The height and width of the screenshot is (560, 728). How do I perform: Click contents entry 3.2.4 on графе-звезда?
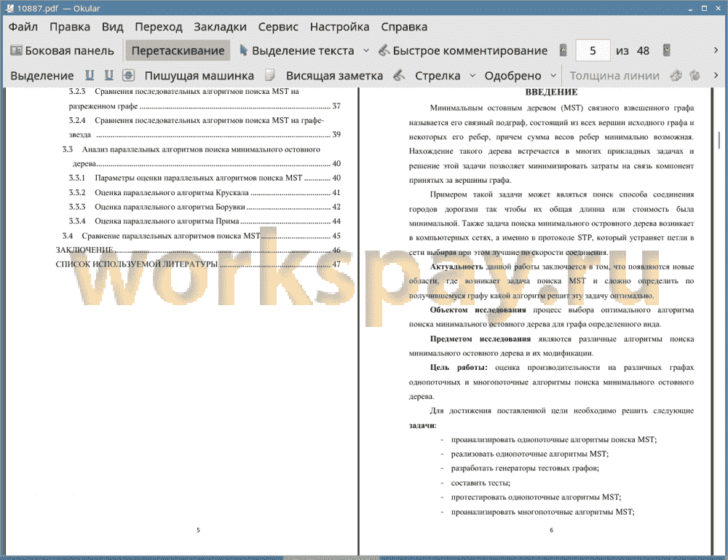pyautogui.click(x=205, y=127)
